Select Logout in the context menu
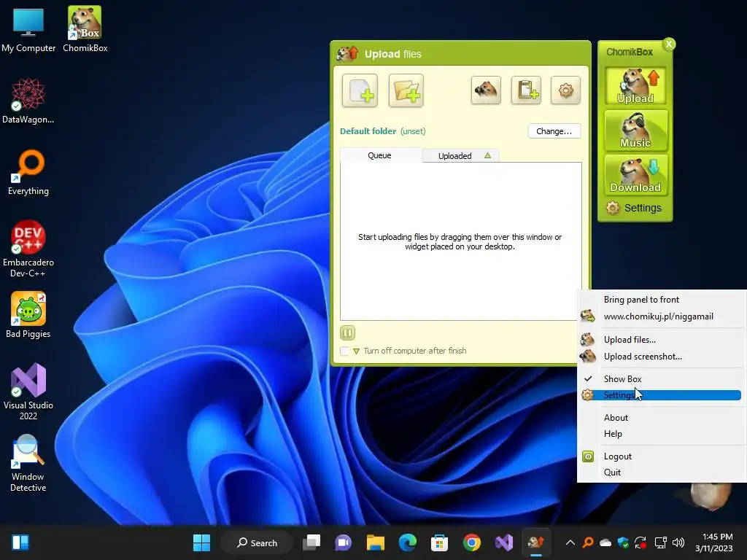Screen dimensions: 747x560 [661, 456]
